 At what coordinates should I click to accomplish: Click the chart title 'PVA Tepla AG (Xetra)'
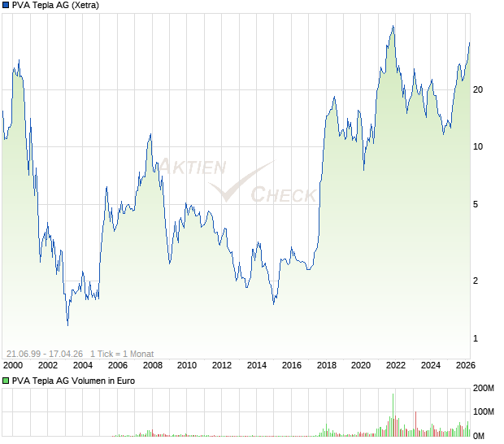pyautogui.click(x=55, y=5)
